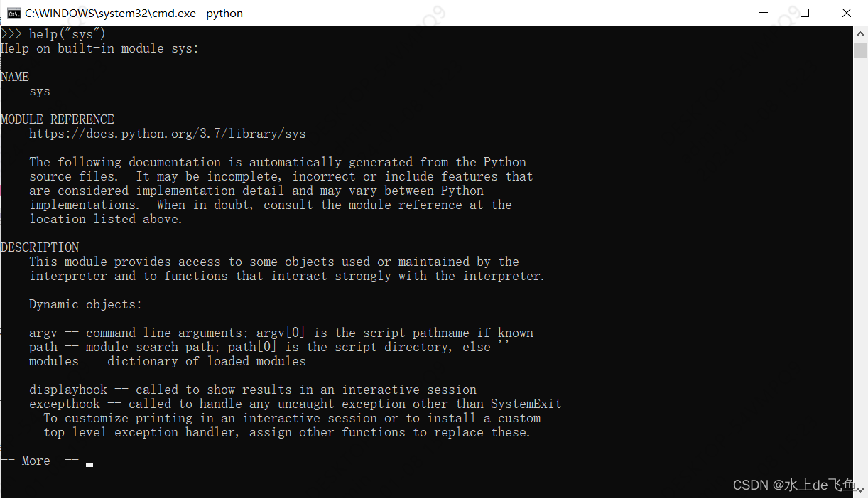Select the blinking cursor at the prompt

[89, 464]
